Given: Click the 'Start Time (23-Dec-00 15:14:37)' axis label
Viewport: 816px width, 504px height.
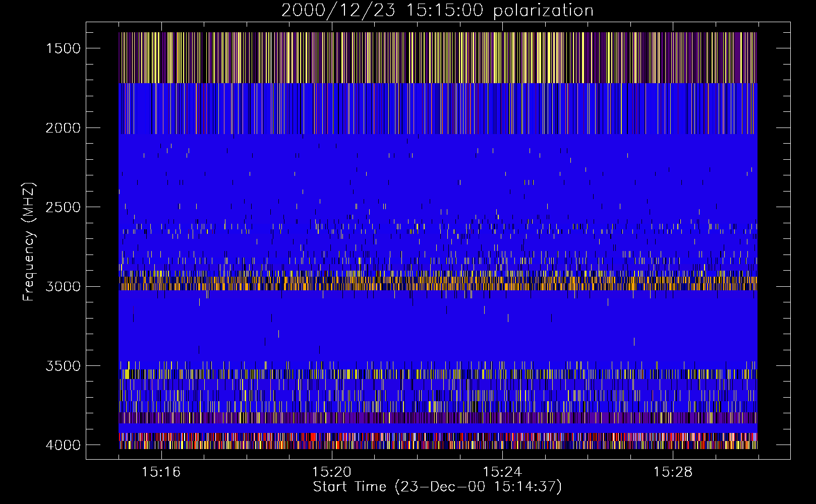Looking at the screenshot, I should 437,487.
